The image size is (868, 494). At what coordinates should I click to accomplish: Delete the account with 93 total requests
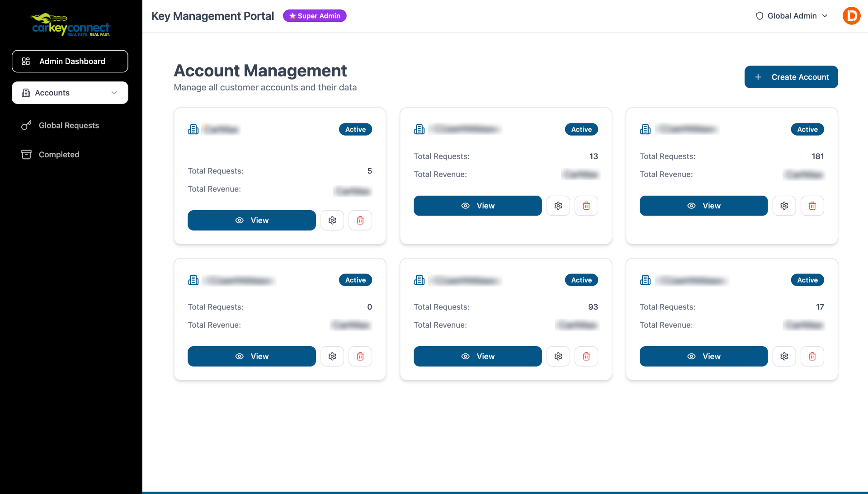click(586, 356)
